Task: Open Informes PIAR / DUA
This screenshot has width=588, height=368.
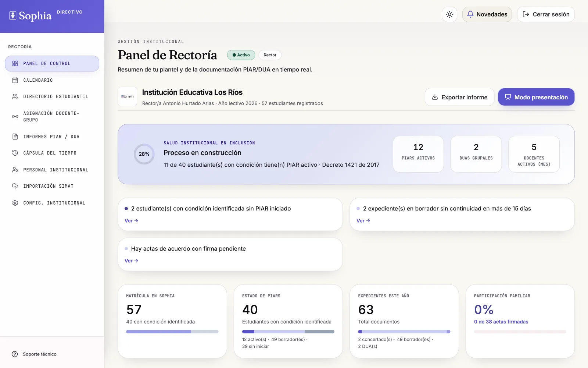Action: click(x=52, y=137)
